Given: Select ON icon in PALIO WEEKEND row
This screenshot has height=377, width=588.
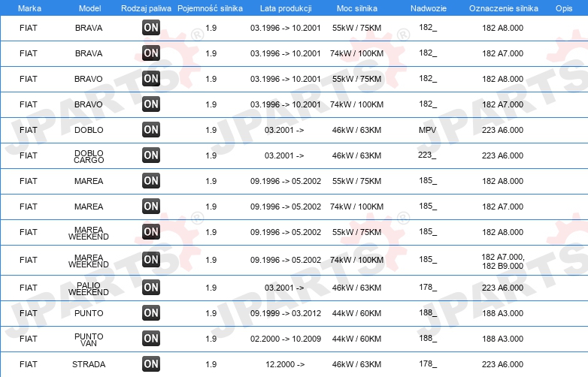Looking at the screenshot, I should (151, 287).
